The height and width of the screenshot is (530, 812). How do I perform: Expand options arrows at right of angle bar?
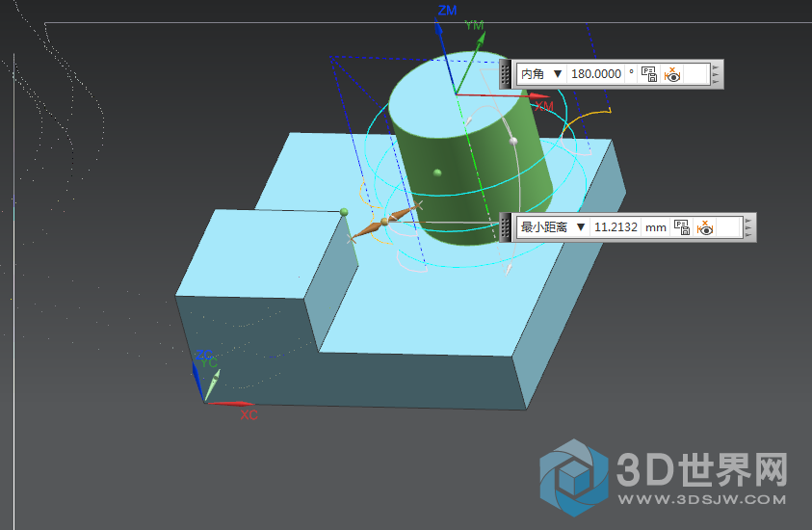717,74
